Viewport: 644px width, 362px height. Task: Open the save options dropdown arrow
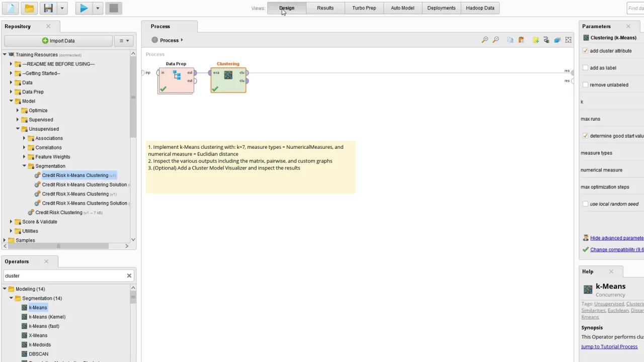point(62,8)
